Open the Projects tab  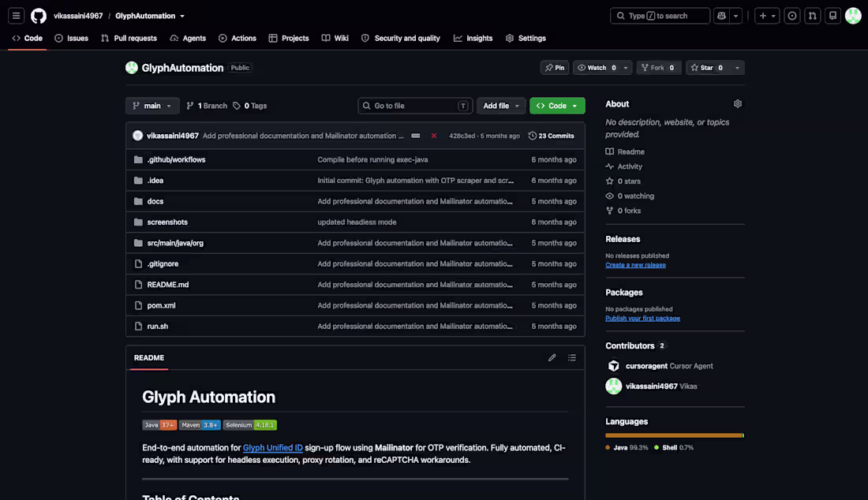[x=288, y=38]
